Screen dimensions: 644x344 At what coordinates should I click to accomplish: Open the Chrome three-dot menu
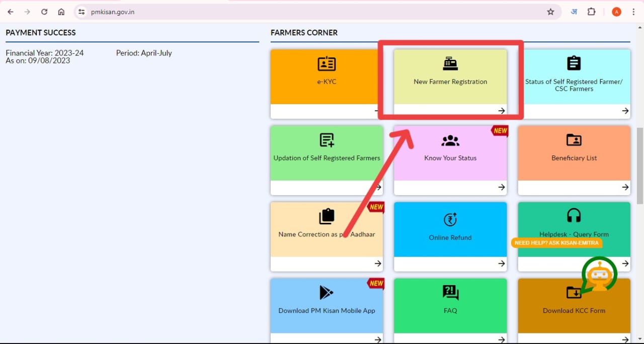pos(634,12)
